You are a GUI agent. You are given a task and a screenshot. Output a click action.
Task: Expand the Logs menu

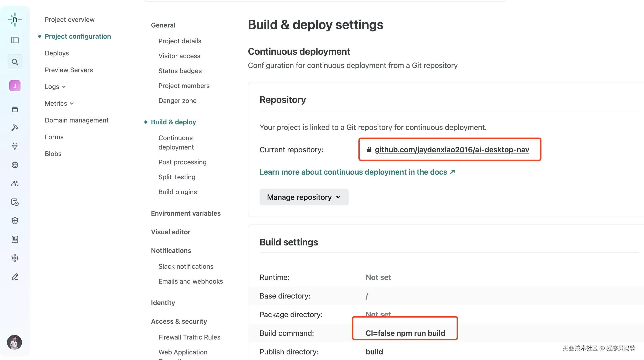pos(55,87)
